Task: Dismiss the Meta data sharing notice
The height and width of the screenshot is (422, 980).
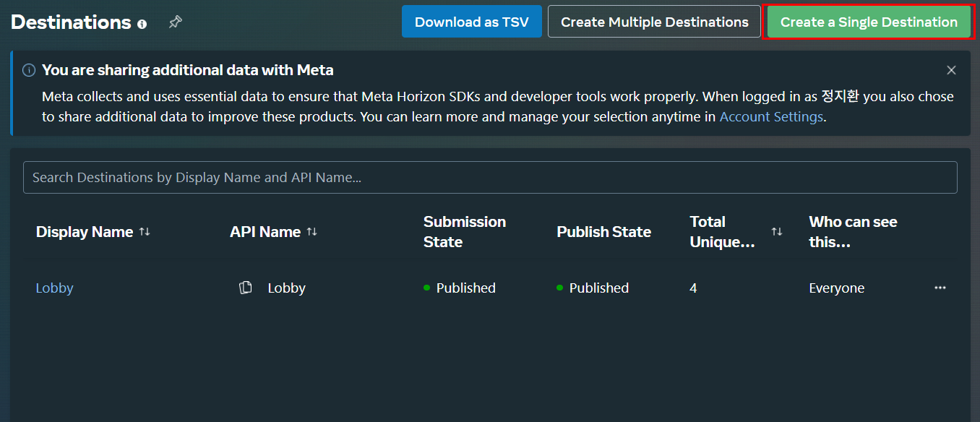Action: 951,70
